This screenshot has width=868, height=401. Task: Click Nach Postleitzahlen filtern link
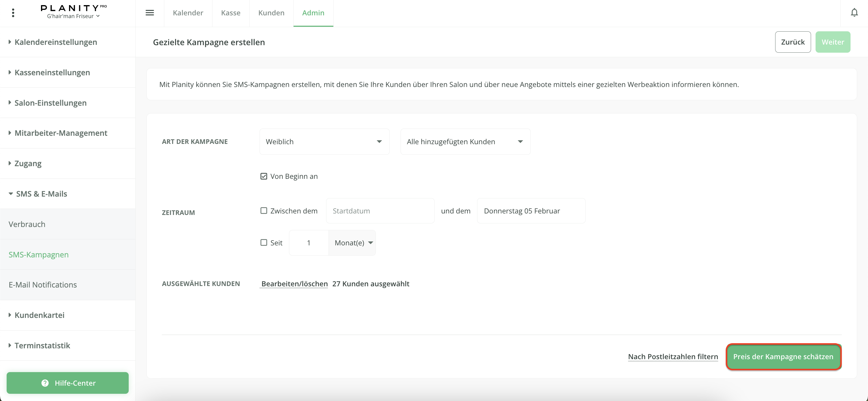[673, 356]
